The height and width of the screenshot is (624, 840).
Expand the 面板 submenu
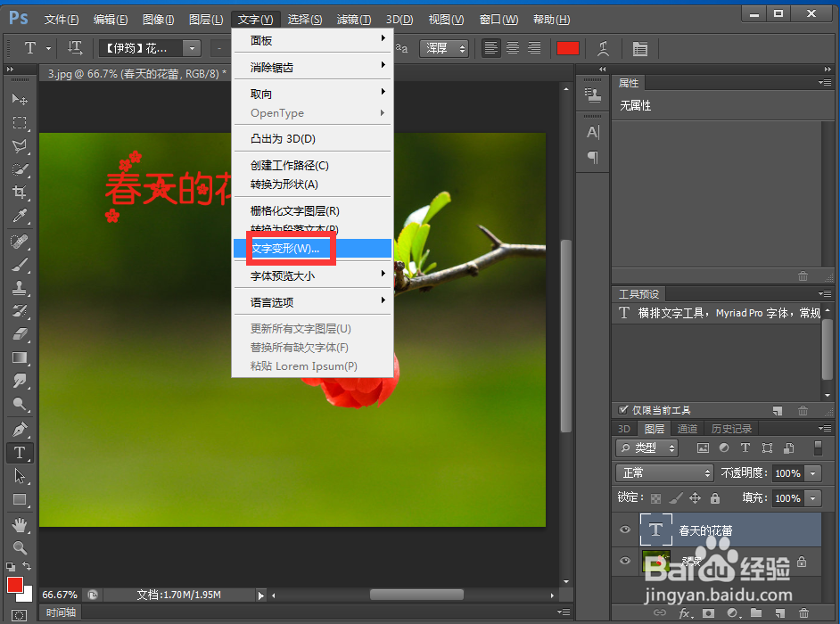click(x=312, y=40)
